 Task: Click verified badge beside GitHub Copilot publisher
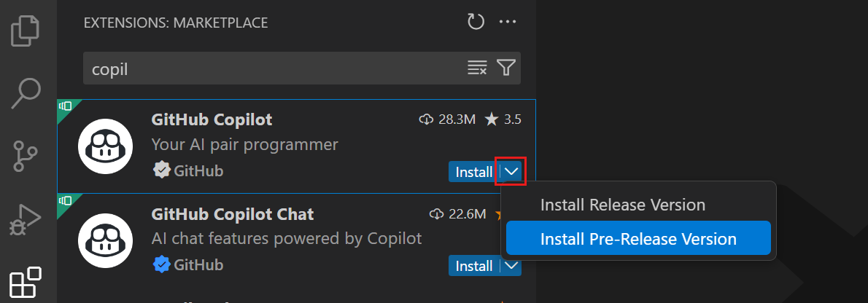click(x=160, y=171)
